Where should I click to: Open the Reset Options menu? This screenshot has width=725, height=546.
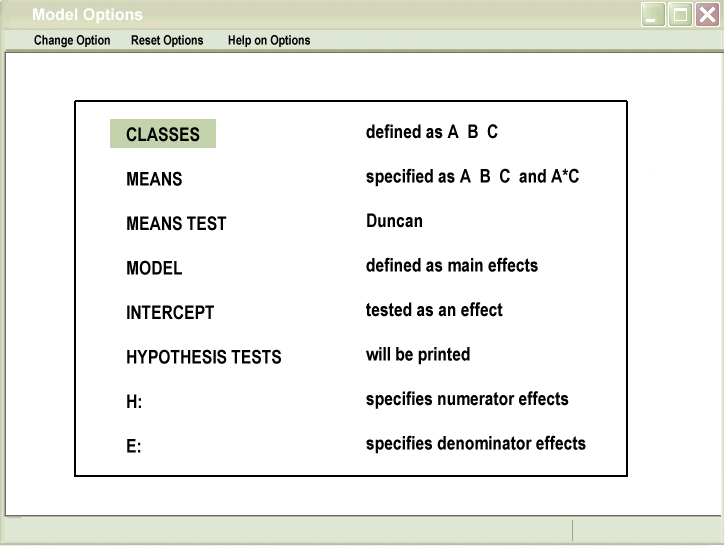(167, 41)
